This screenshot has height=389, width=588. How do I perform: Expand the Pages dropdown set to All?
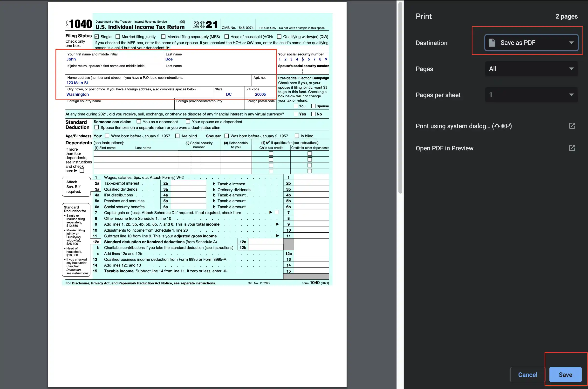[531, 69]
